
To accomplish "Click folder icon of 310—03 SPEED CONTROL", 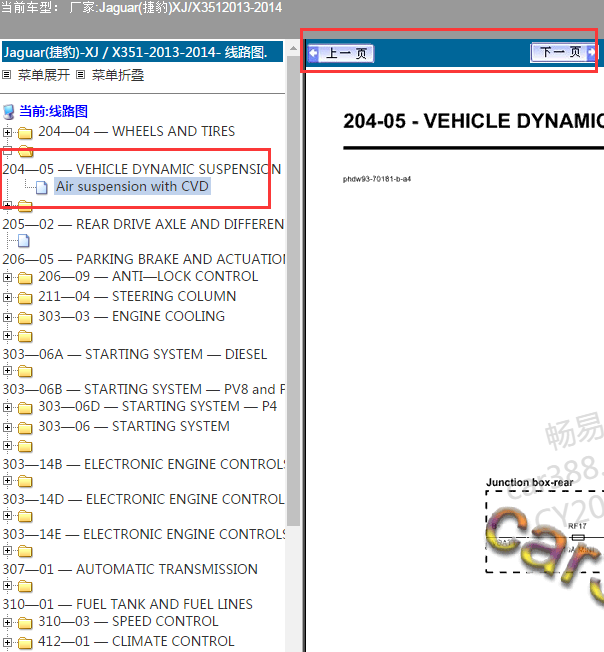I will (x=25, y=622).
